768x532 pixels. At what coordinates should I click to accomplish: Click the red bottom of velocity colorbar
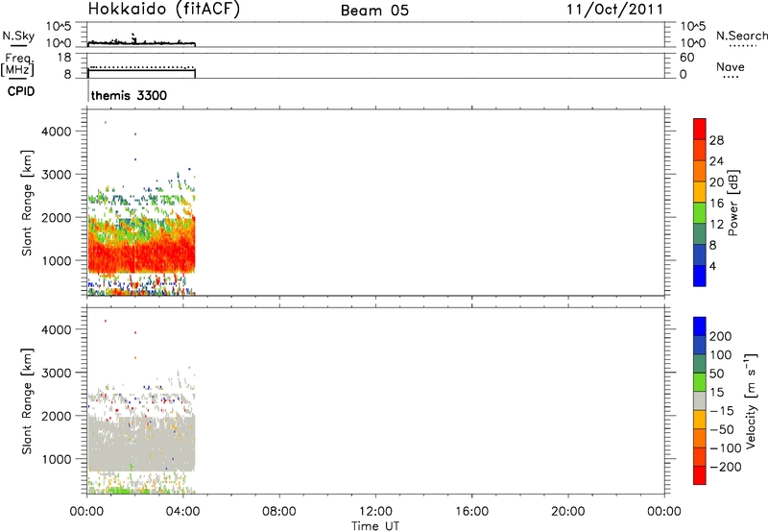click(x=700, y=475)
